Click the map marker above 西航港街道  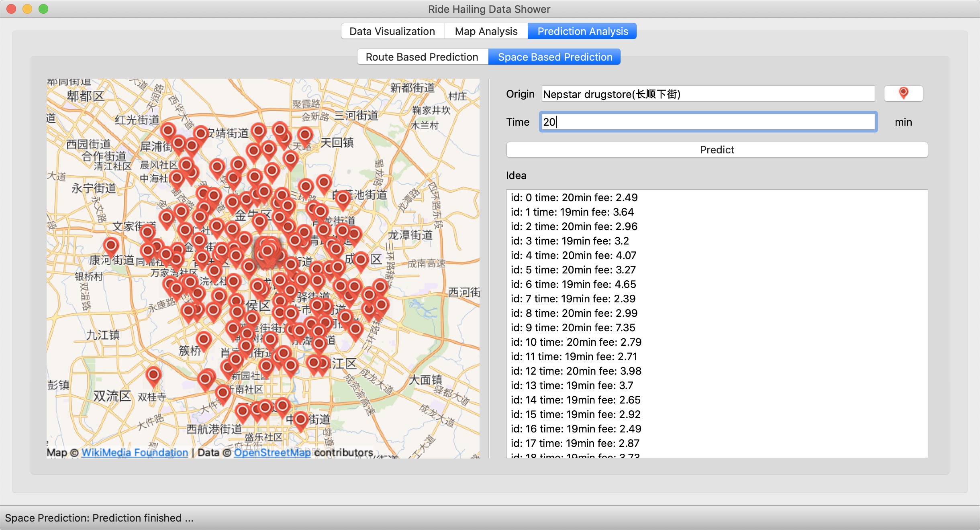242,411
